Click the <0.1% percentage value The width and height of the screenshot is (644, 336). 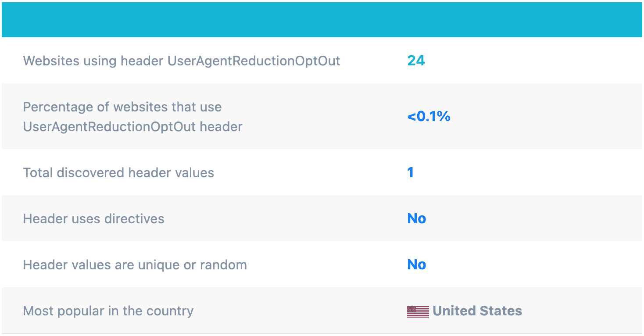click(429, 116)
